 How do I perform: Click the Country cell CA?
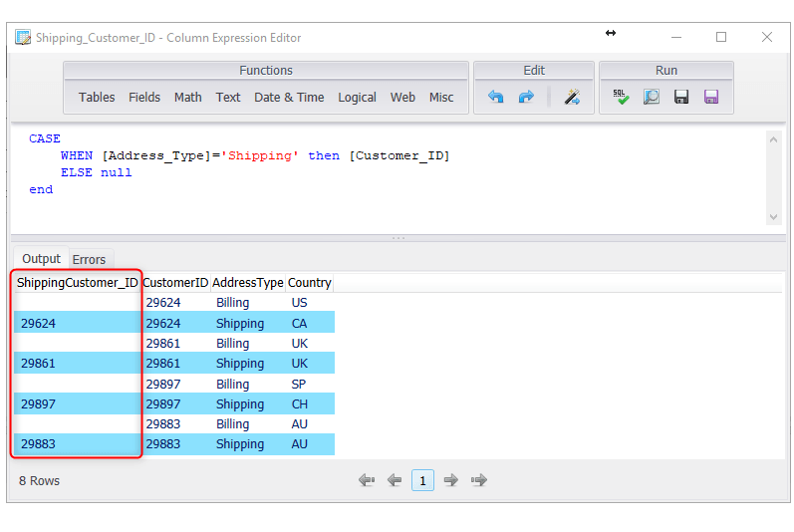tap(299, 323)
